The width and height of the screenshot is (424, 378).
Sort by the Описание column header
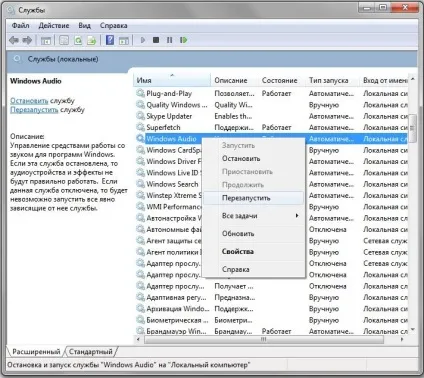coord(234,80)
